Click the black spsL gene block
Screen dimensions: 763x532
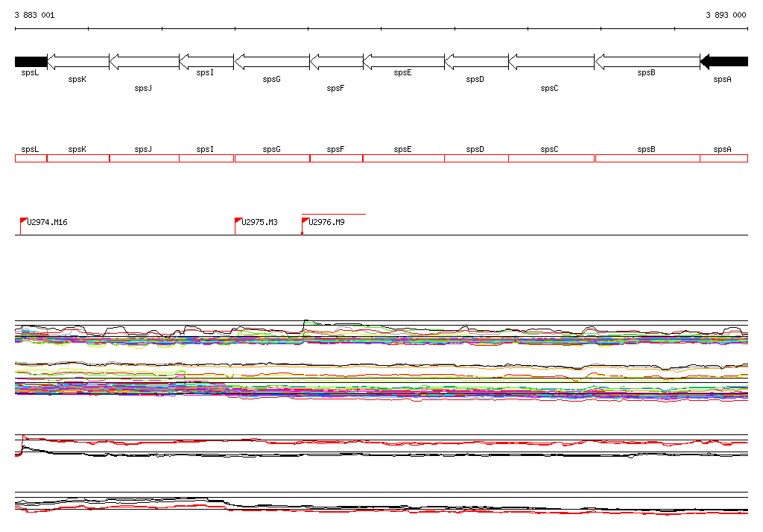tap(31, 62)
